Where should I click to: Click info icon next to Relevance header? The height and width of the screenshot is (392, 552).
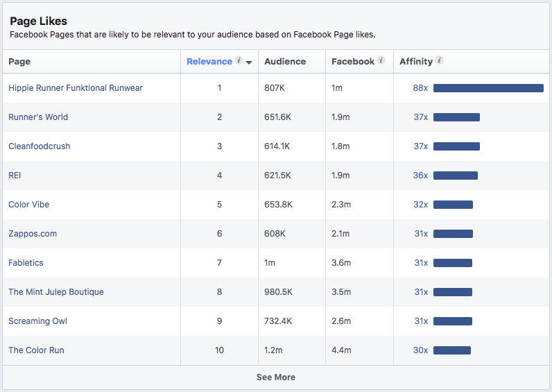(239, 60)
